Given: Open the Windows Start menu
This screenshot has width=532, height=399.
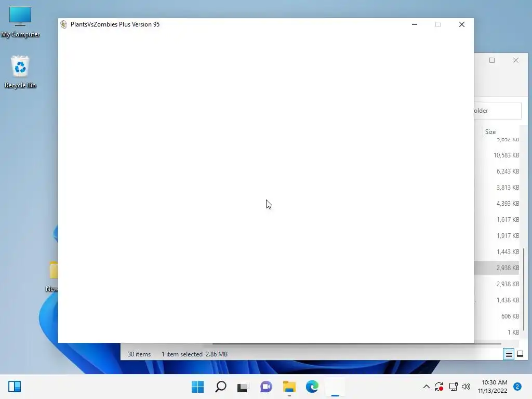Looking at the screenshot, I should pos(197,387).
